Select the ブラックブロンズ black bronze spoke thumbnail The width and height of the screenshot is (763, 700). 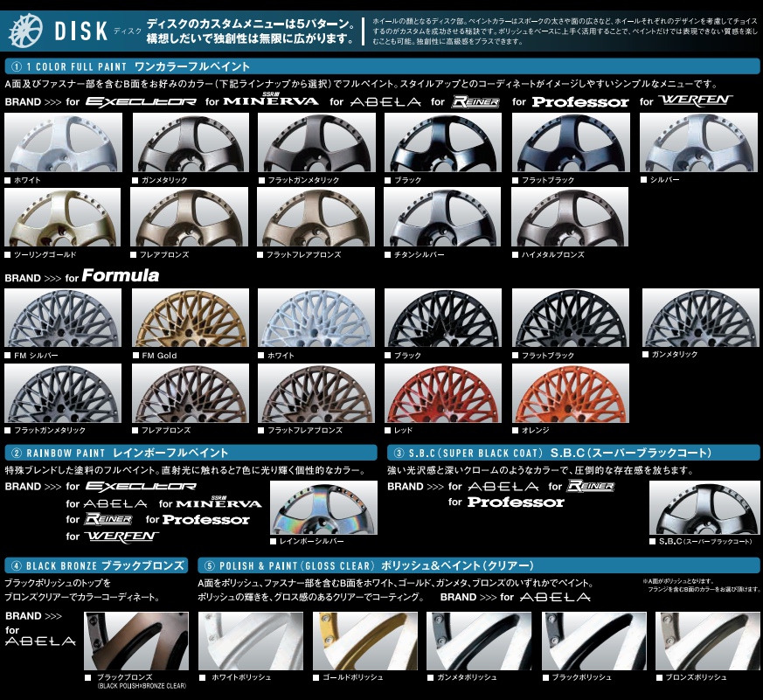(x=136, y=641)
